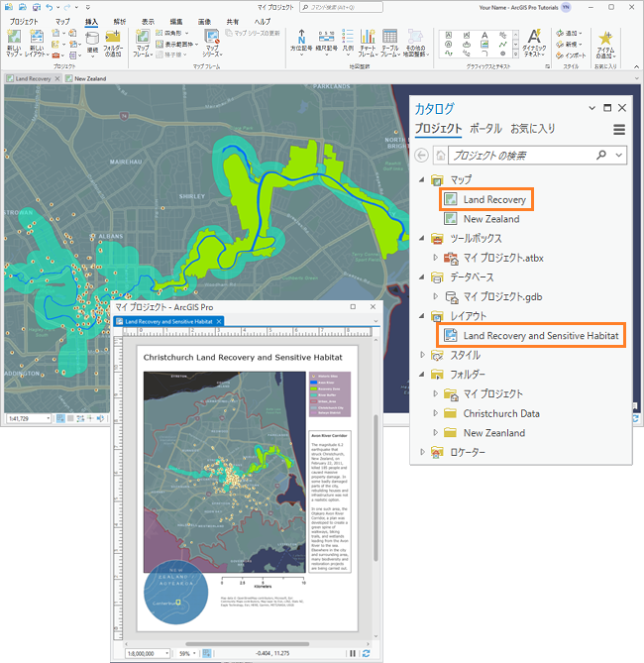Screen dimensions: 644x663
Task: Collapse the マップ (Maps) tree node
Action: (x=422, y=179)
